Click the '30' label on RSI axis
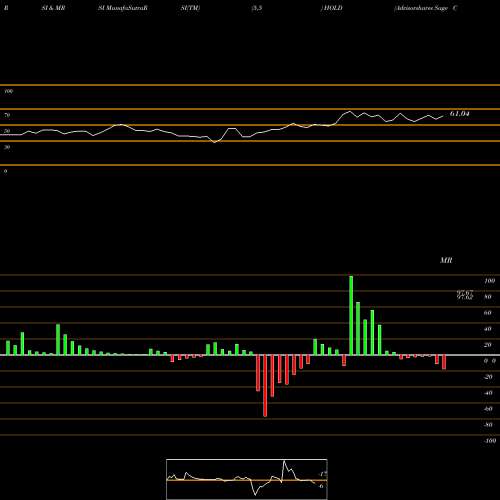Viewport: 500px width, 500px height. pos(7,147)
